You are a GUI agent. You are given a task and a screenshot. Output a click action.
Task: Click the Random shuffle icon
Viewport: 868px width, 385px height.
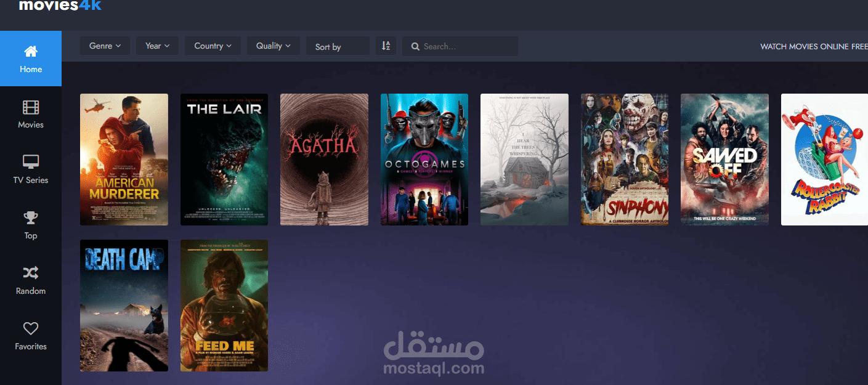click(31, 273)
